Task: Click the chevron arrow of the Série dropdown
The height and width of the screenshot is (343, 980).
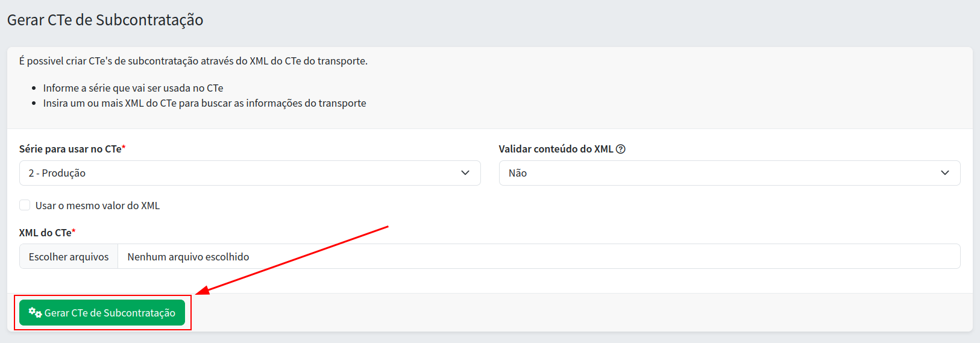Action: (465, 173)
